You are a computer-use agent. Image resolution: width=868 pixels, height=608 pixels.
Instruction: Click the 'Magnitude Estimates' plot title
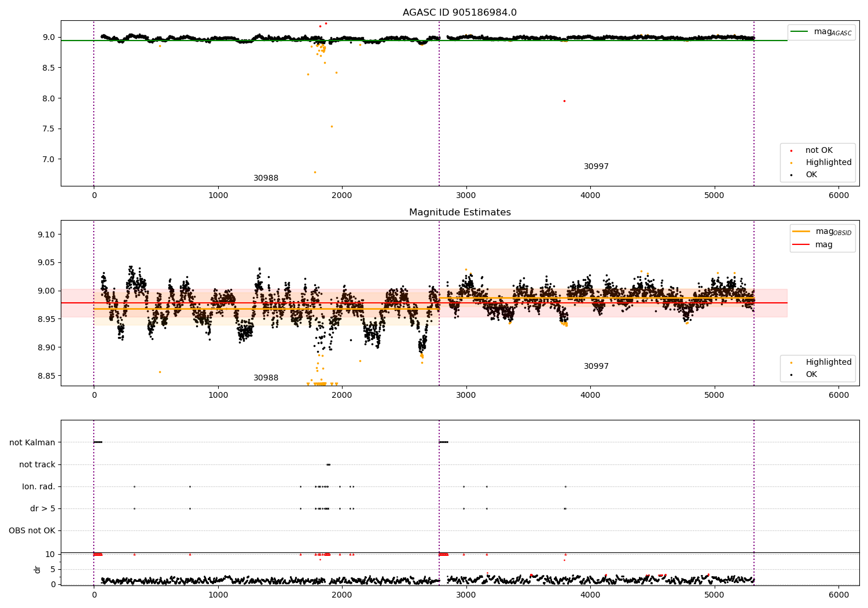click(459, 213)
